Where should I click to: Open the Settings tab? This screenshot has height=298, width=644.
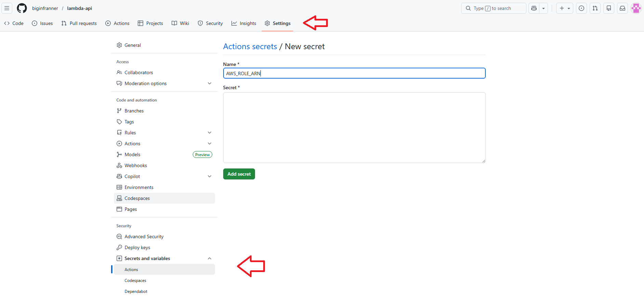(278, 23)
